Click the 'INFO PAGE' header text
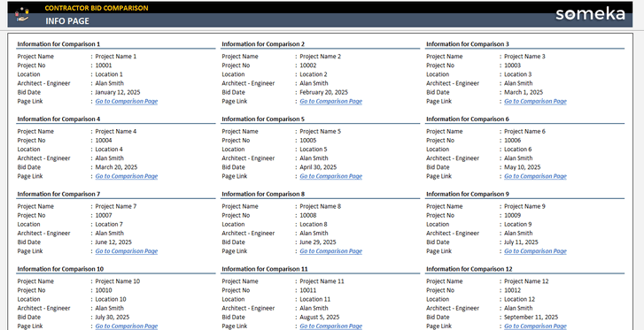Screen dimensions: 644x330 coord(67,21)
